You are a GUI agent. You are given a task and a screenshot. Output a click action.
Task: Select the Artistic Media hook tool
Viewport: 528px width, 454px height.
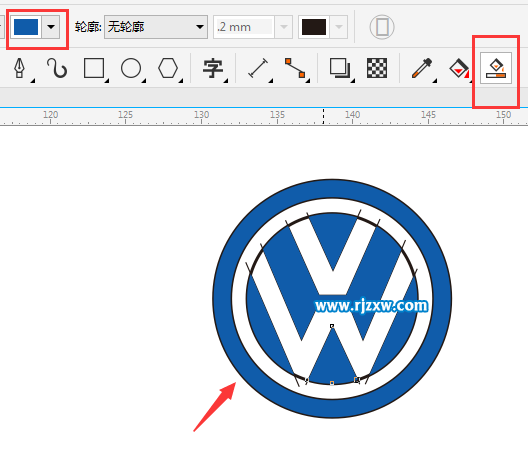57,68
